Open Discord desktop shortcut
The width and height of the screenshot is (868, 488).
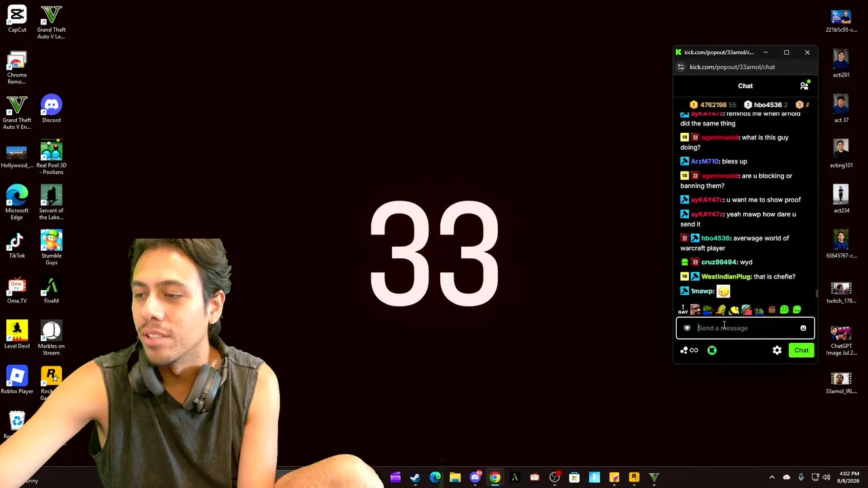pos(52,110)
